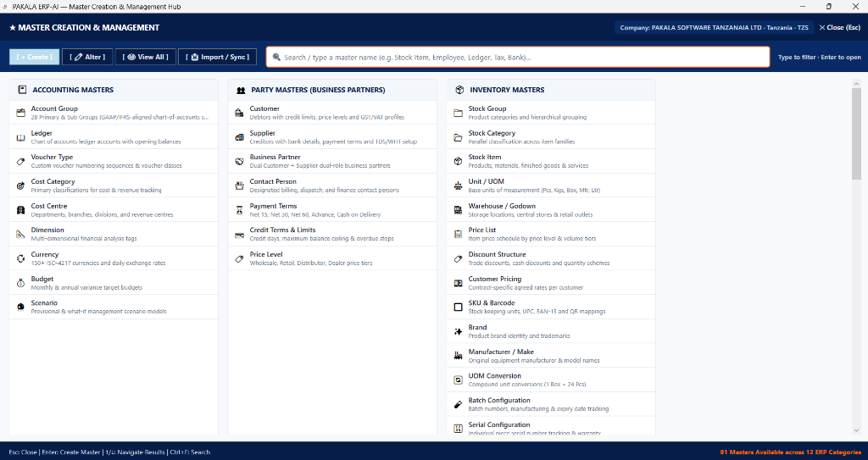Open the Ledger master entry
This screenshot has width=868, height=460.
coord(114,136)
